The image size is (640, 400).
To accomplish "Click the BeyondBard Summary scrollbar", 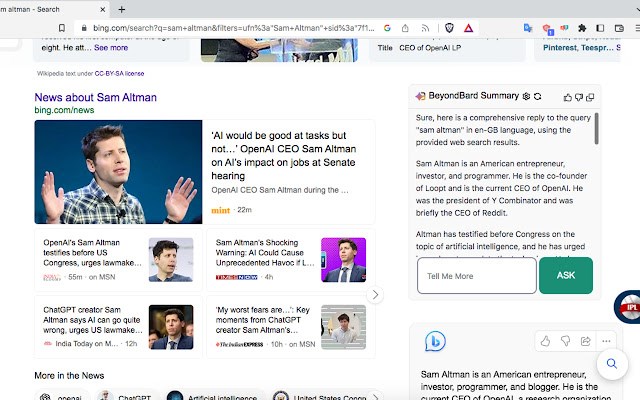I will point(596,129).
